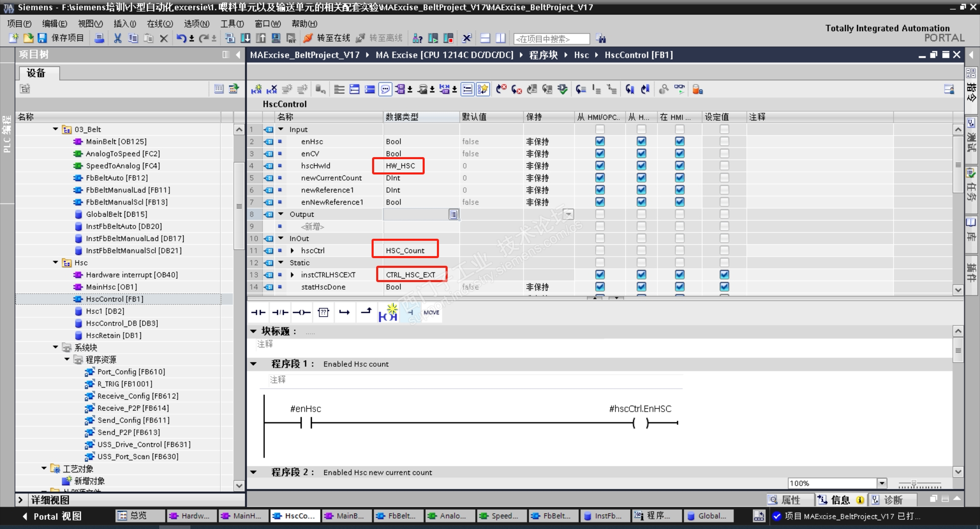The height and width of the screenshot is (529, 980).
Task: Click the interface table vertical scrollbar
Action: 958,164
